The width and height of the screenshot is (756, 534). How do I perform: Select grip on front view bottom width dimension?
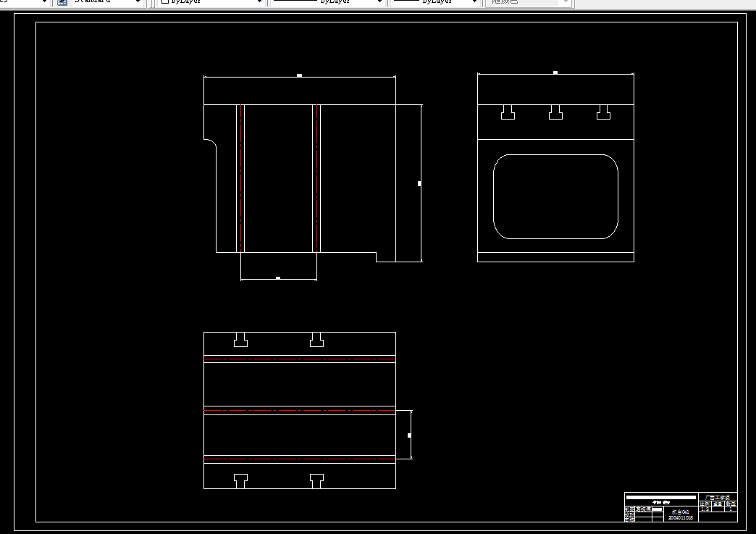point(278,278)
